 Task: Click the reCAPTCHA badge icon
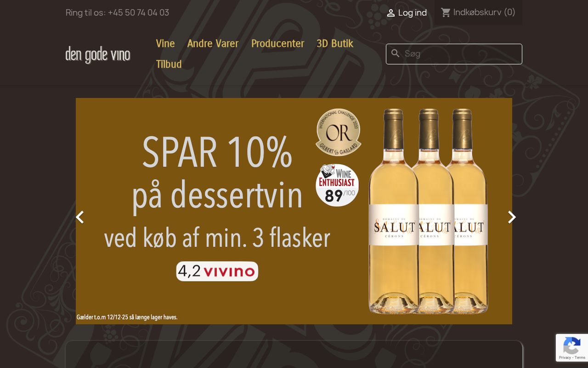coord(571,345)
